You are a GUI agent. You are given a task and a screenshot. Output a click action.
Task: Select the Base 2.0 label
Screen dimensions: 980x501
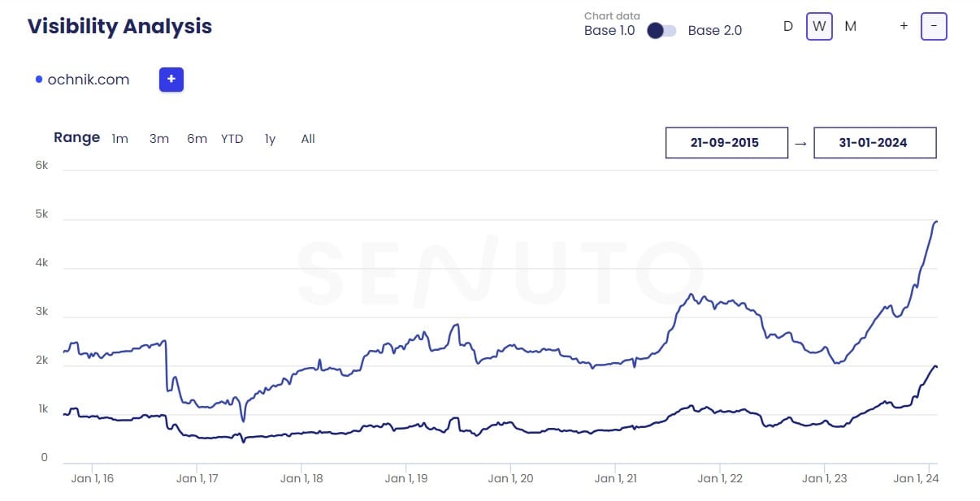pos(714,31)
